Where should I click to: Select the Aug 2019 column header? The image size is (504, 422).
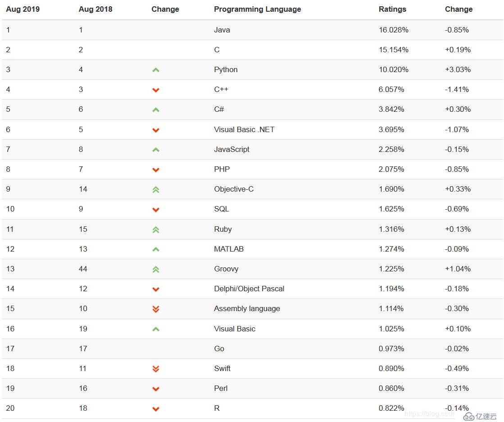(23, 9)
